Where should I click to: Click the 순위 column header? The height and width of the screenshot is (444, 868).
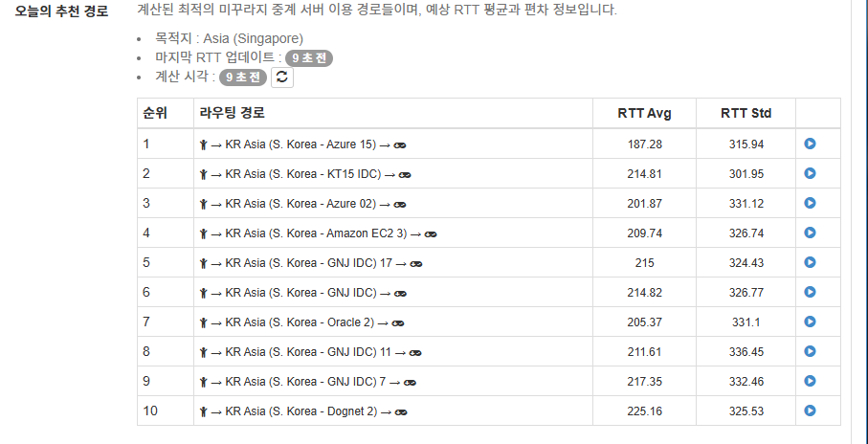point(155,113)
